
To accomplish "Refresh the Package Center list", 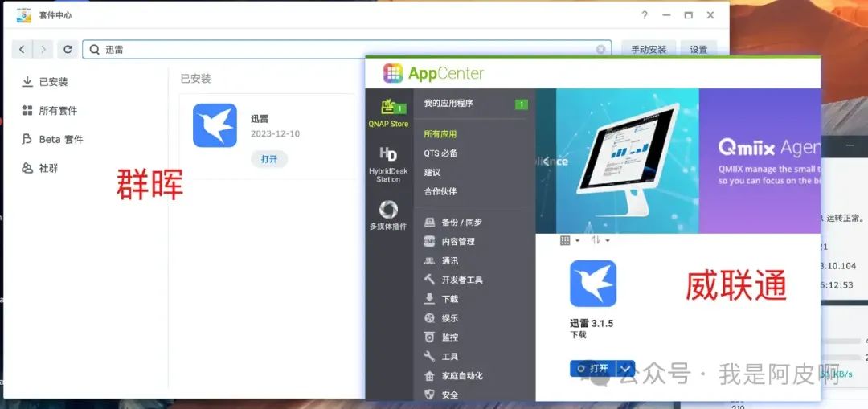I will click(x=68, y=49).
